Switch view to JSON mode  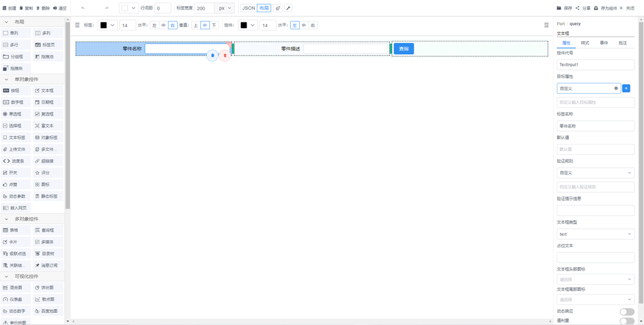[x=248, y=8]
